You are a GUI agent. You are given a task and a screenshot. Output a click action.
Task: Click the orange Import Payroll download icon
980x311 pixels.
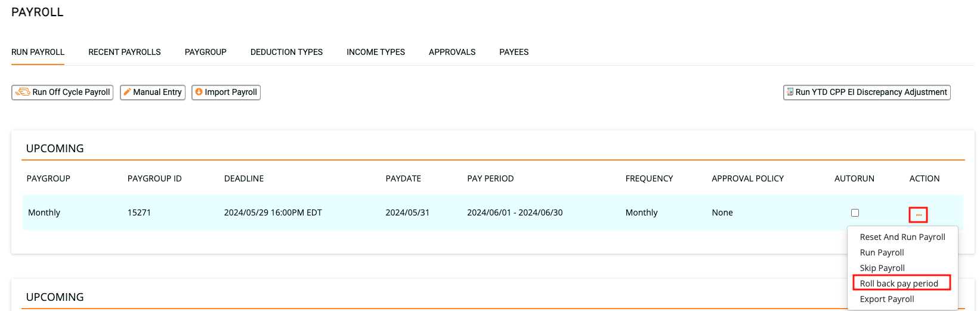pyautogui.click(x=199, y=92)
